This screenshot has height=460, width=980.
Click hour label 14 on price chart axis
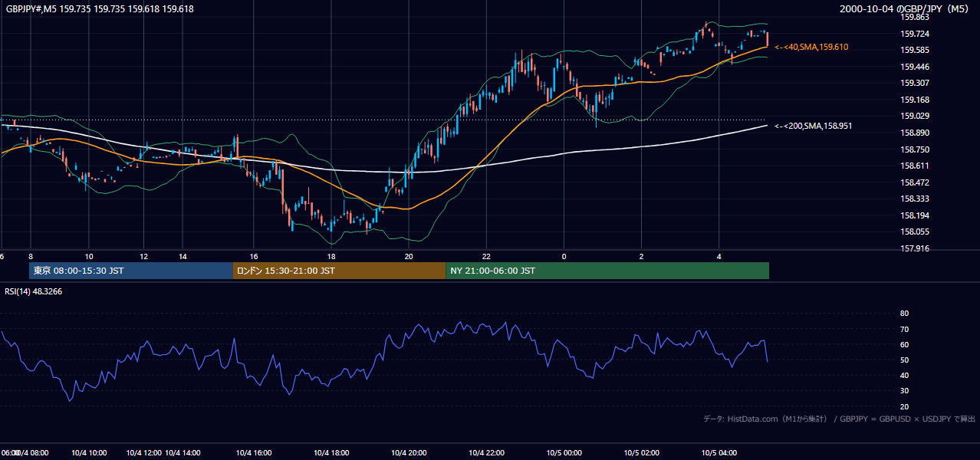pos(183,256)
